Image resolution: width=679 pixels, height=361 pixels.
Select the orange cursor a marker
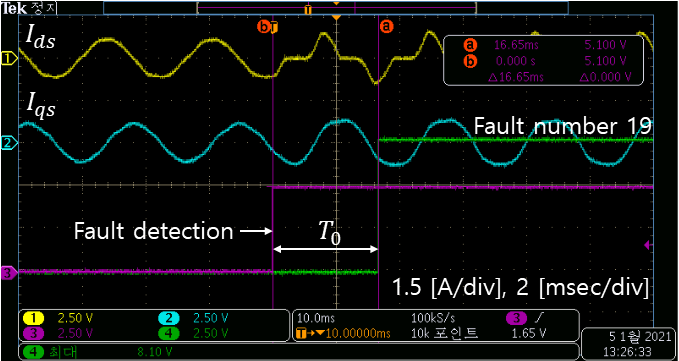pyautogui.click(x=386, y=26)
